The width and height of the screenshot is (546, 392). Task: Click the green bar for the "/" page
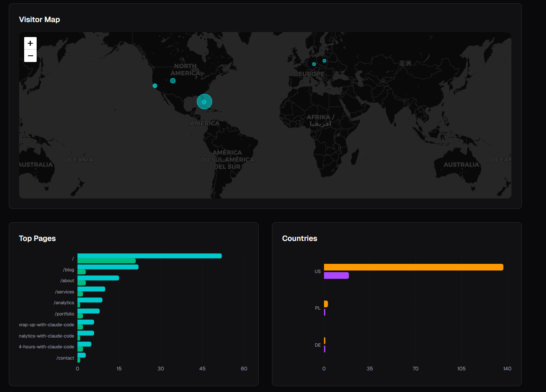click(x=106, y=261)
